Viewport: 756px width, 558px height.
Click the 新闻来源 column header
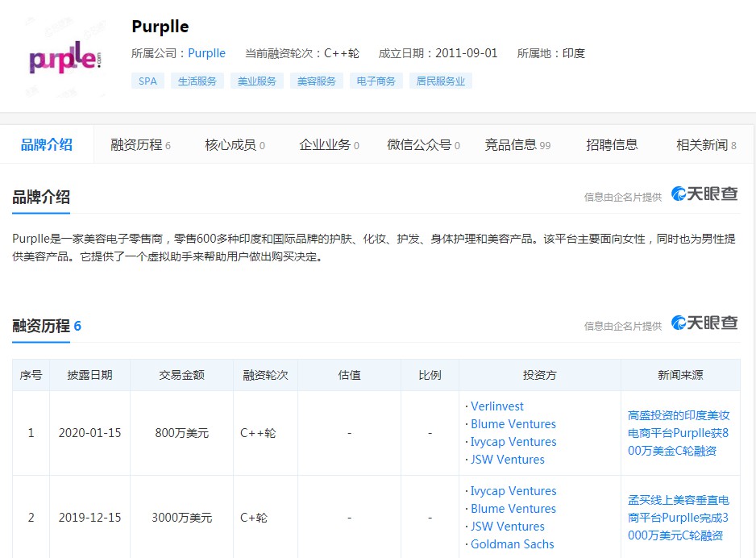click(x=680, y=375)
